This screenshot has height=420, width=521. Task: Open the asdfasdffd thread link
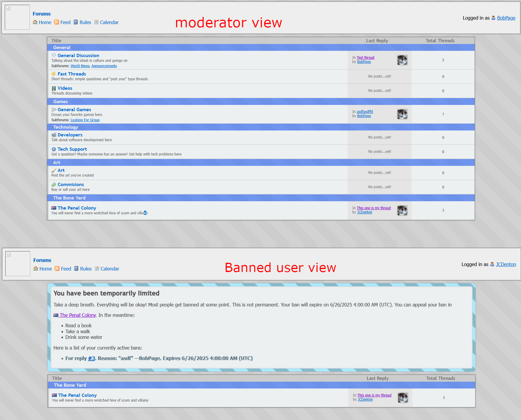(x=365, y=112)
